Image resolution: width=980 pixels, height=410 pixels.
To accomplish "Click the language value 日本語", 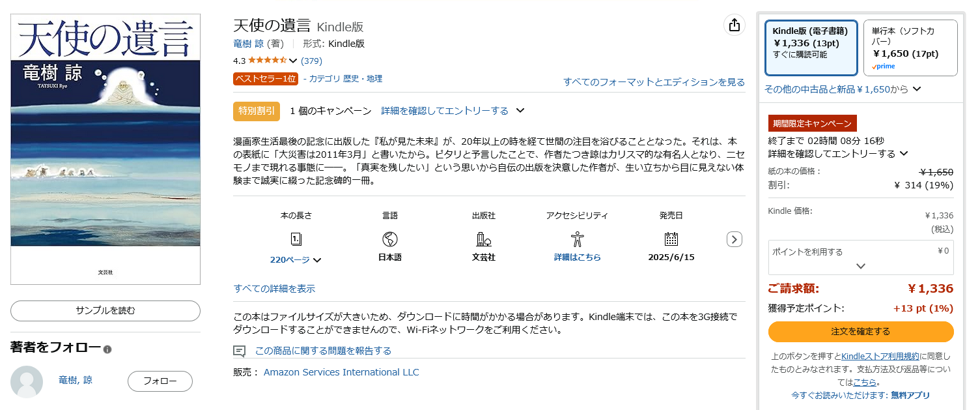I will [x=390, y=257].
